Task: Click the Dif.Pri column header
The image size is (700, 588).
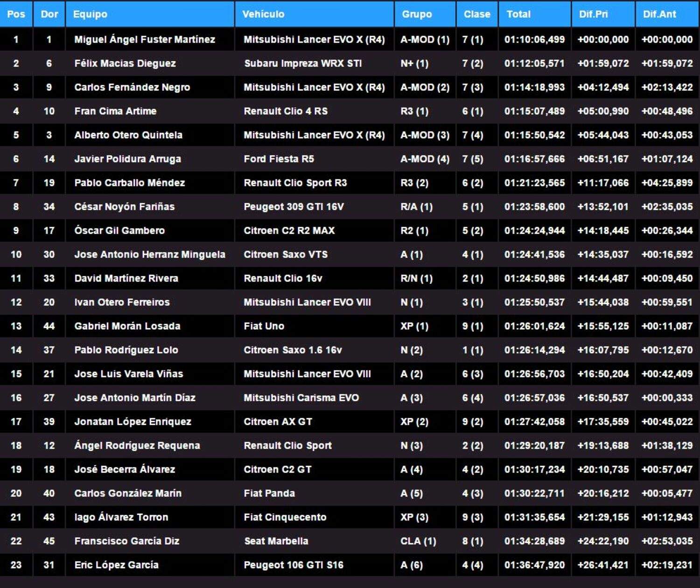Action: (x=593, y=14)
